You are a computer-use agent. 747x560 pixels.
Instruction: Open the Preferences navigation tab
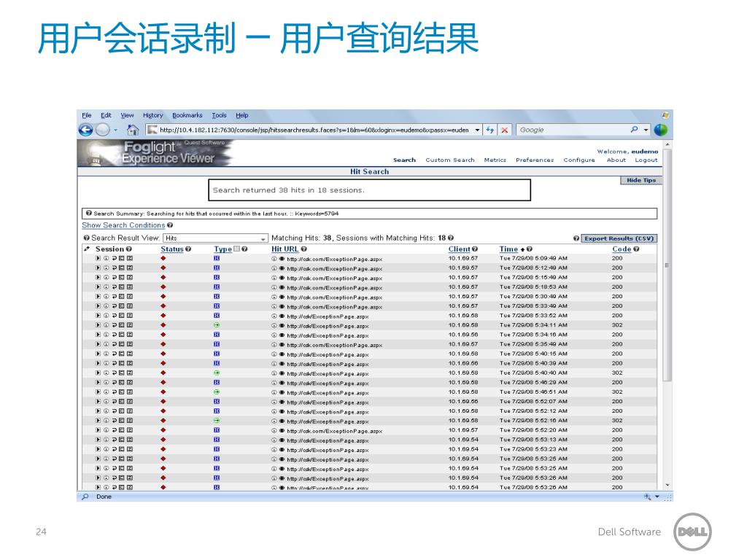535,160
